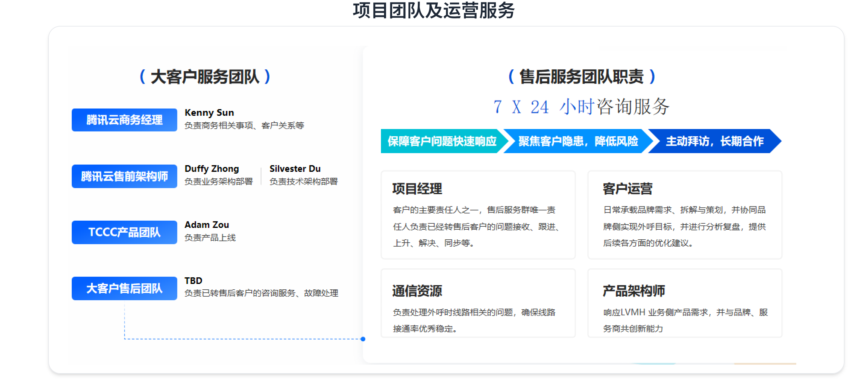
Task: Click the name Silvester Du
Action: (295, 168)
